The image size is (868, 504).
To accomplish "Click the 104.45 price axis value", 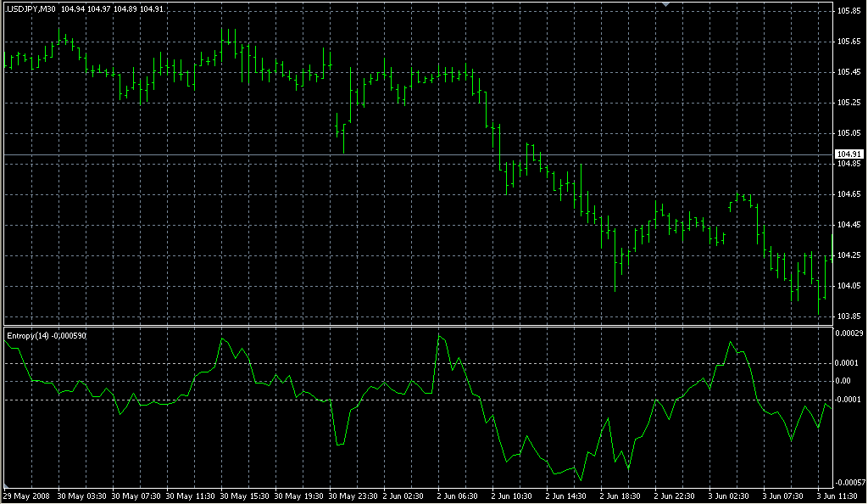I will coord(849,225).
